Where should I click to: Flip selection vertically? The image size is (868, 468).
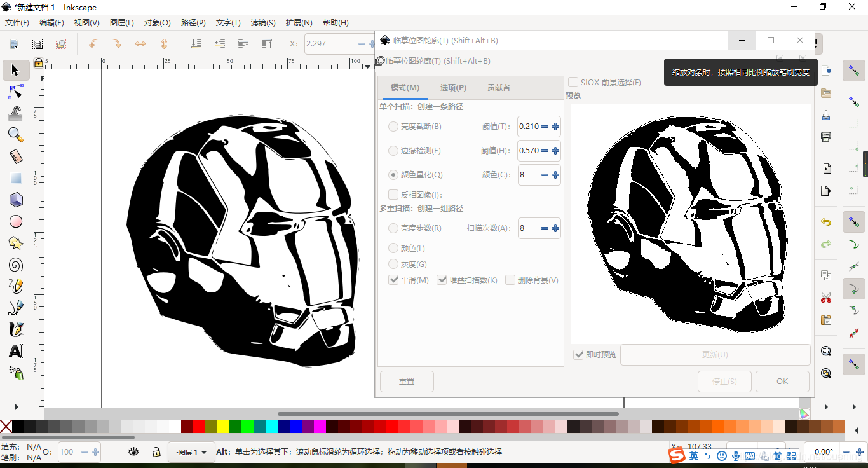point(164,44)
